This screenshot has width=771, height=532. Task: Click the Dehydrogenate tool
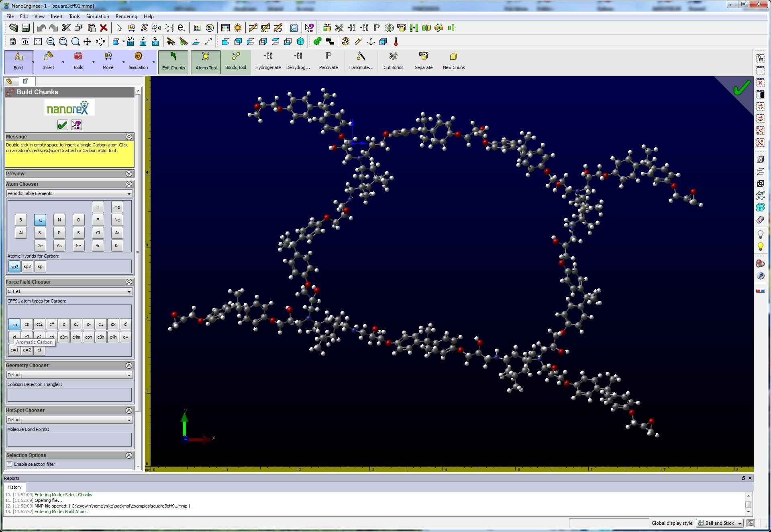298,60
